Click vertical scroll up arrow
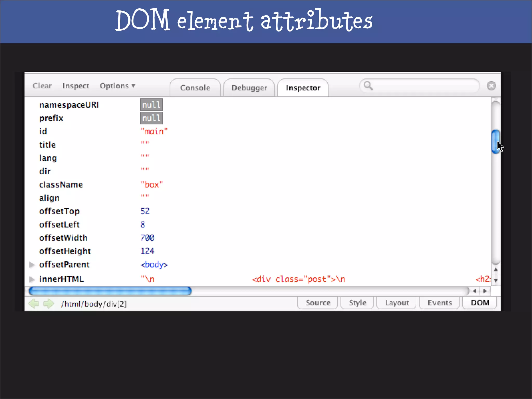 496,270
